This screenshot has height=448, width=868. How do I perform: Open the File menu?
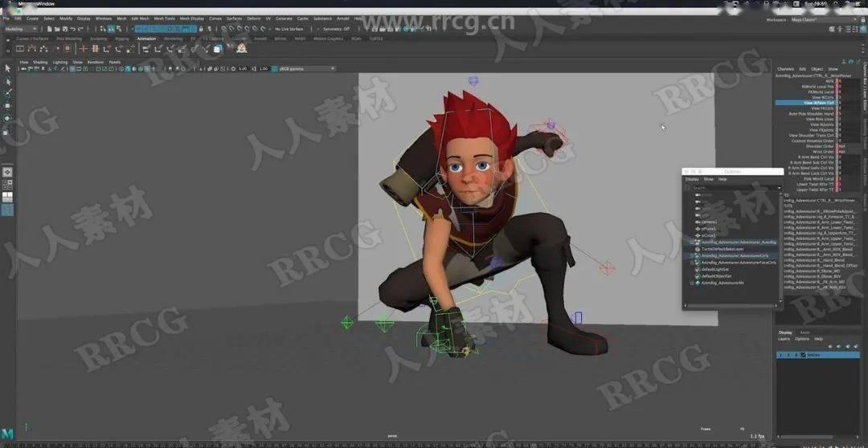pyautogui.click(x=6, y=18)
